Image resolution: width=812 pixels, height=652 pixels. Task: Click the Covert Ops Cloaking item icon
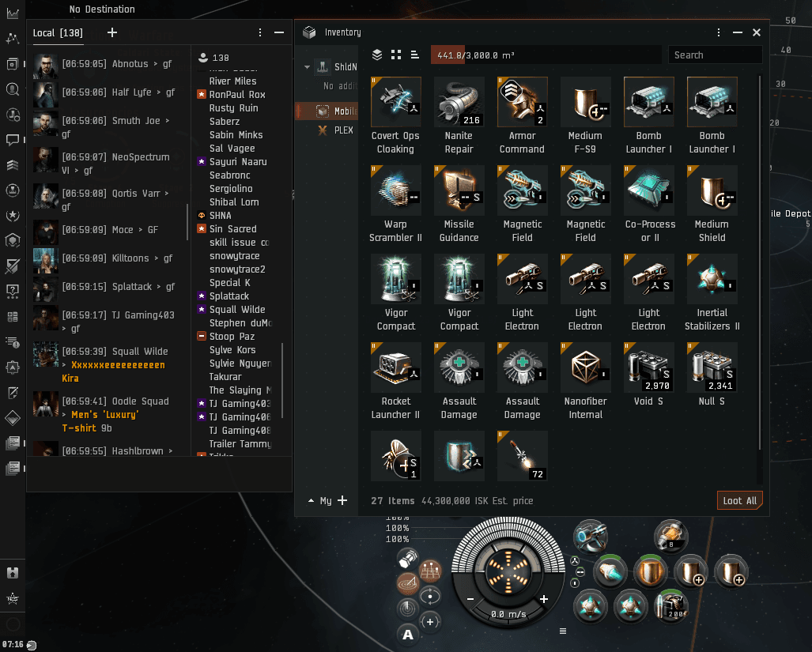(395, 102)
